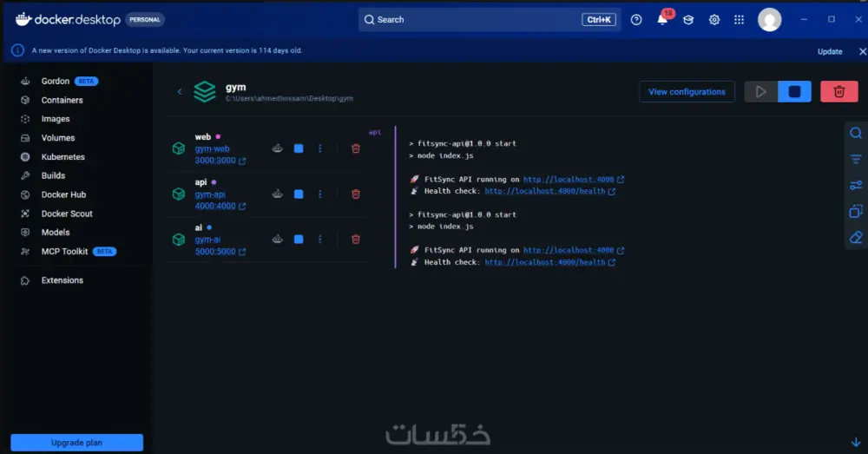Open the log filter lines icon
Image resolution: width=868 pixels, height=454 pixels.
(x=856, y=160)
